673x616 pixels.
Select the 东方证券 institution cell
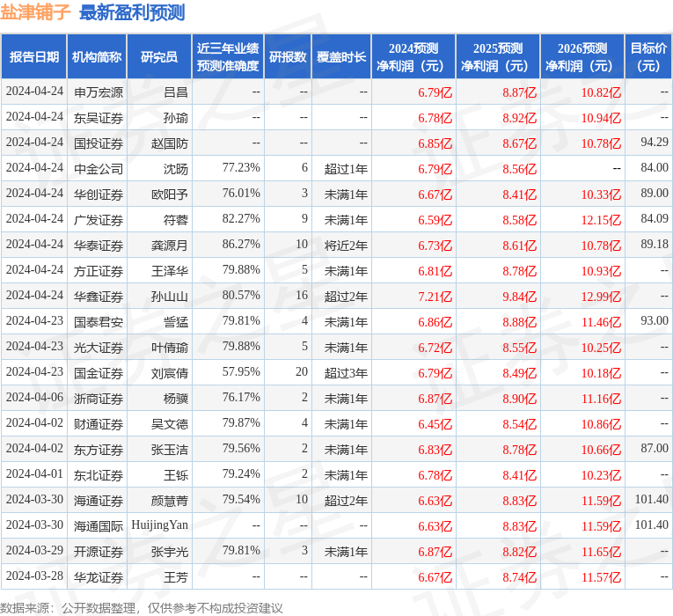click(99, 450)
